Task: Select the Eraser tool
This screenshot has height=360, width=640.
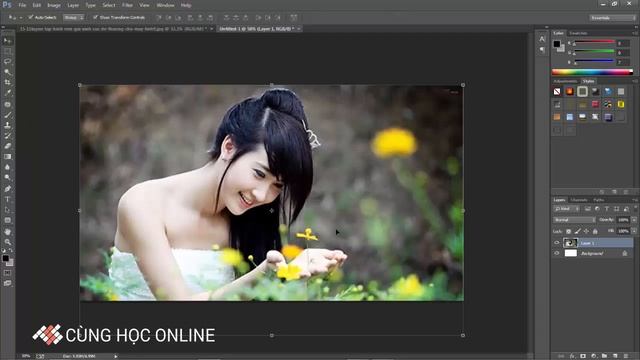Action: pyautogui.click(x=7, y=146)
